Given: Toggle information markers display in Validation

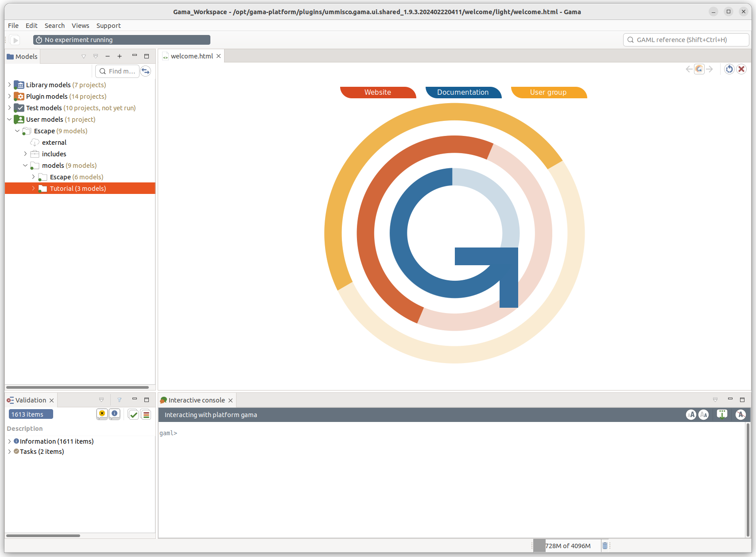Looking at the screenshot, I should 115,414.
